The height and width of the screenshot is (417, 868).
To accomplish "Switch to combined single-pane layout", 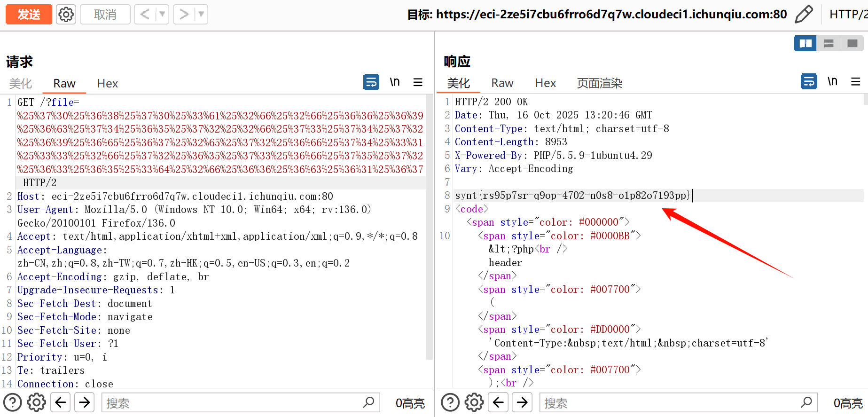I will coord(852,43).
